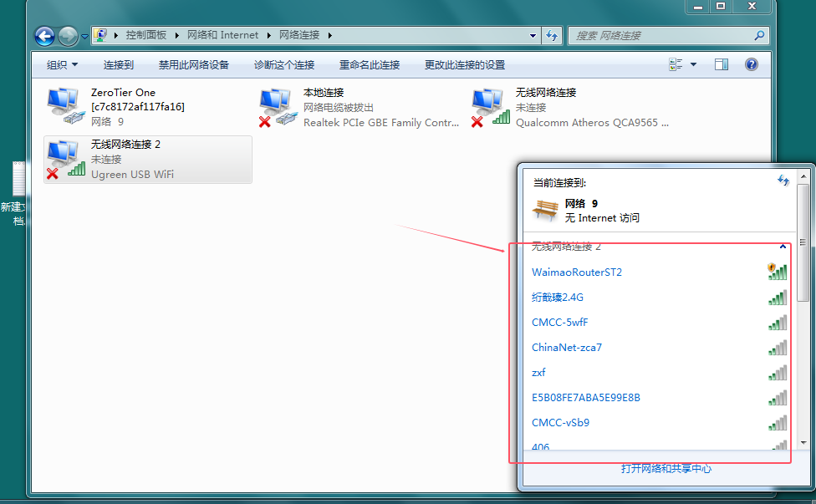Screen dimensions: 816x504
Task: Toggle the preview pane icon
Action: (722, 64)
